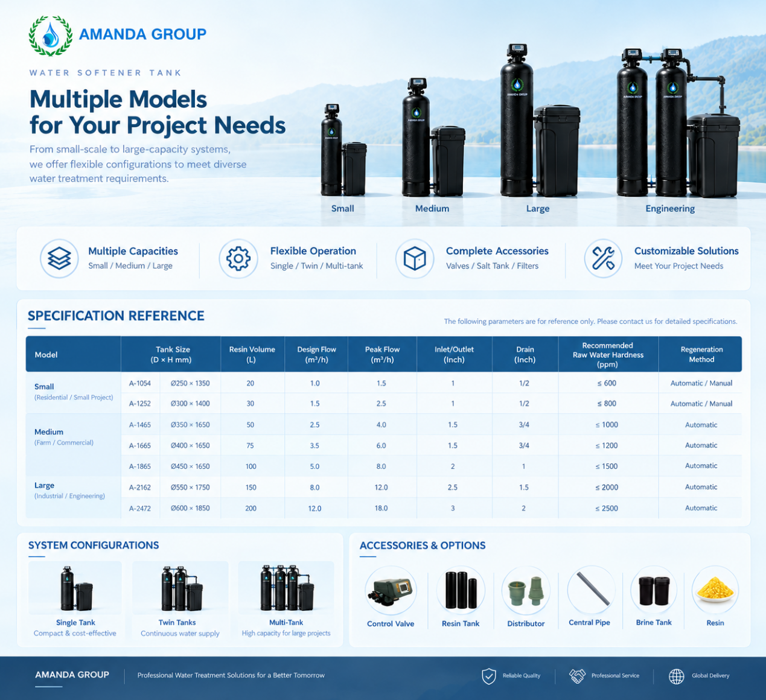Click the Regeneration Method column header
766x700 pixels.
pos(701,354)
